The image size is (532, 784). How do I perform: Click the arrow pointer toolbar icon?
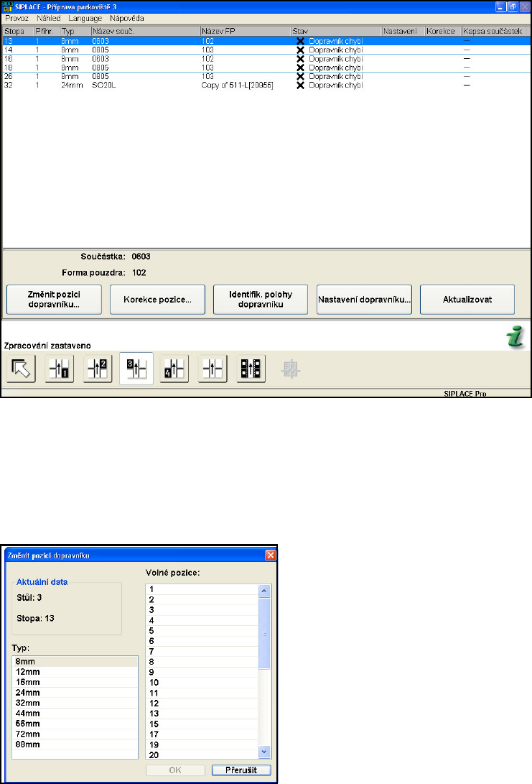21,369
